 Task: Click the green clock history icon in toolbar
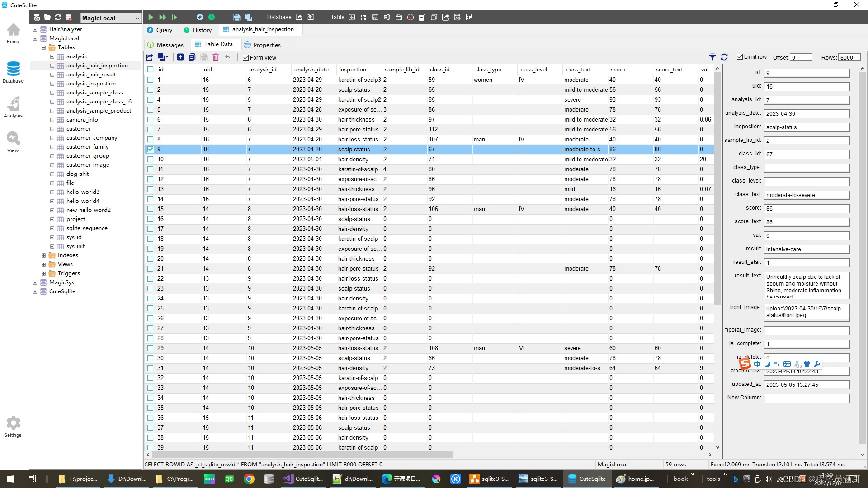(212, 17)
